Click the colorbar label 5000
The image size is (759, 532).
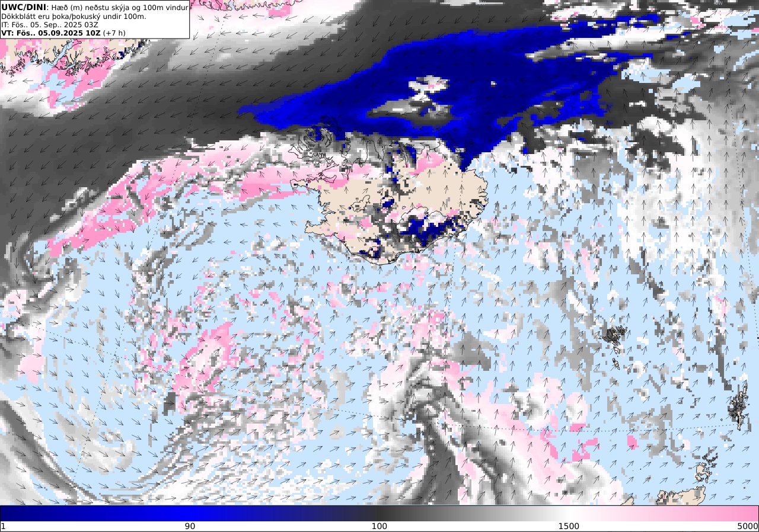point(748,526)
